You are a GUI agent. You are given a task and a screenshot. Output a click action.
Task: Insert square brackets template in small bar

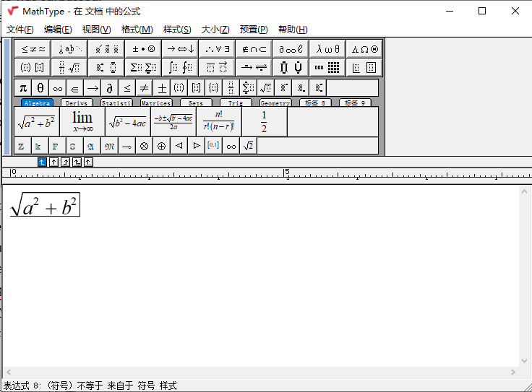coord(197,88)
